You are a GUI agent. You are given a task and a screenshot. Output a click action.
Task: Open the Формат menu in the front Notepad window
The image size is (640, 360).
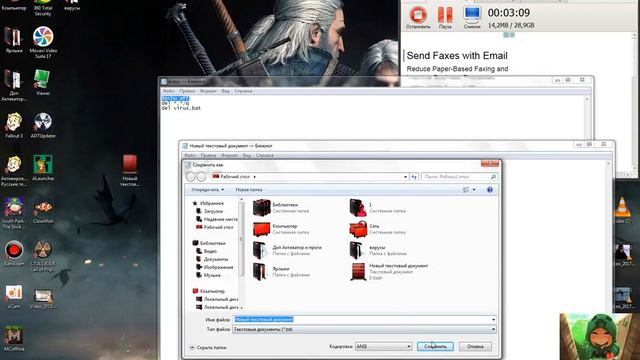point(229,156)
